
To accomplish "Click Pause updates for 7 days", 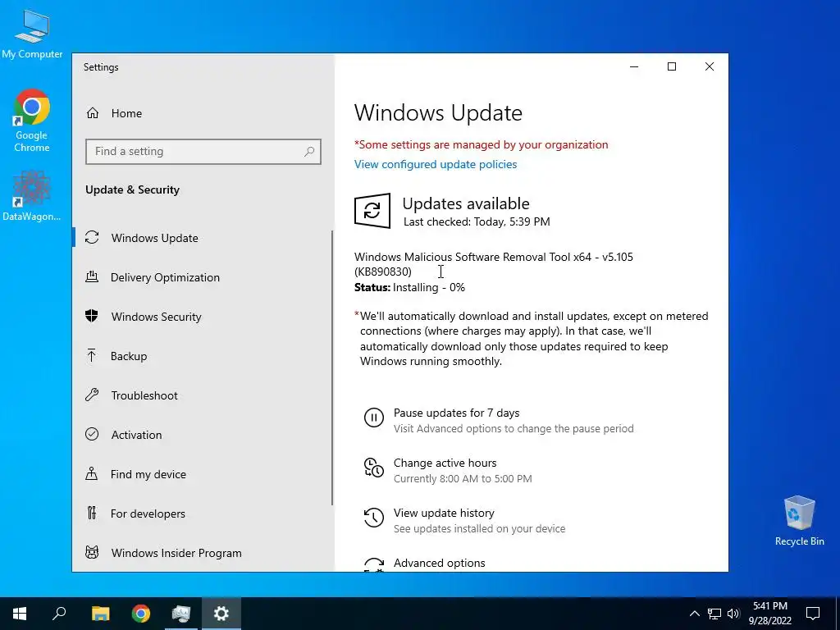I will (456, 413).
